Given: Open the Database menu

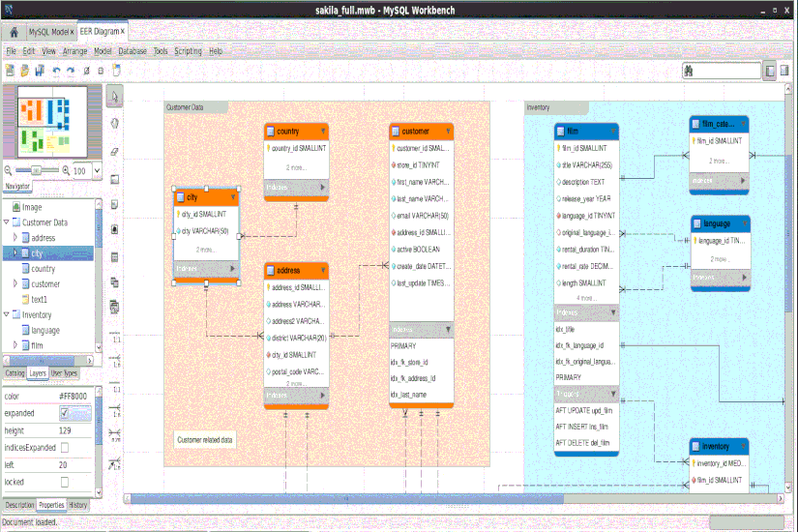Looking at the screenshot, I should 133,51.
